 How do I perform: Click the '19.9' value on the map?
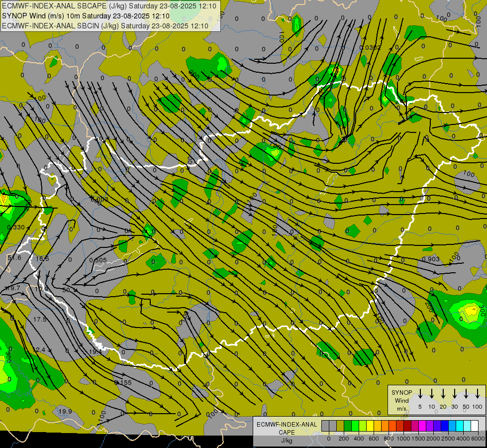(65, 411)
